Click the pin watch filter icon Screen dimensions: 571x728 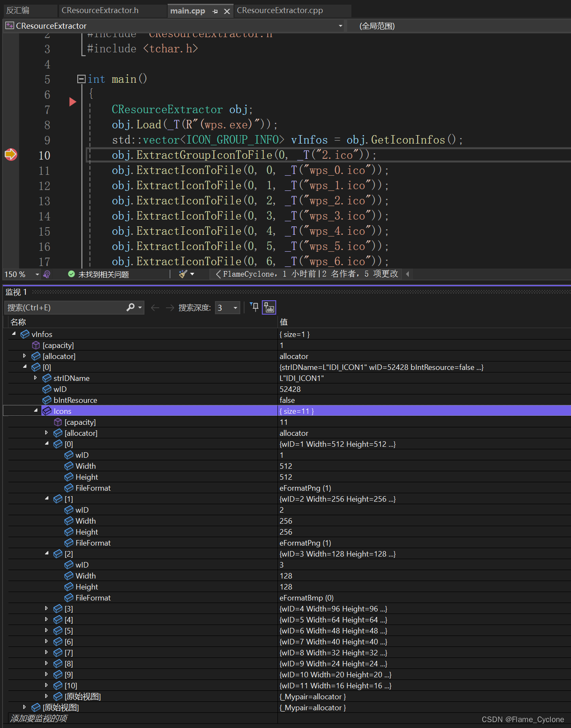pos(254,307)
